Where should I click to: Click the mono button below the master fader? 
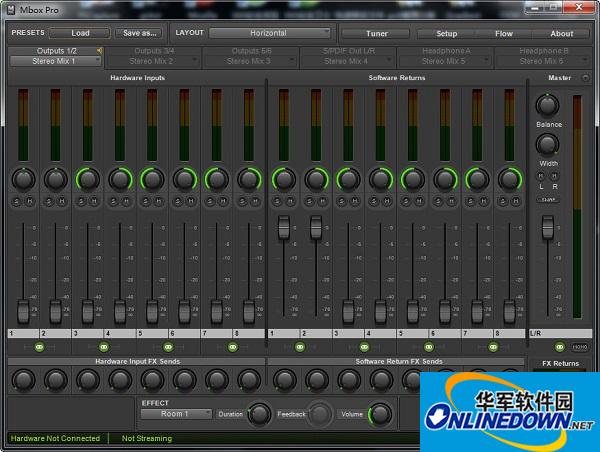pyautogui.click(x=580, y=347)
